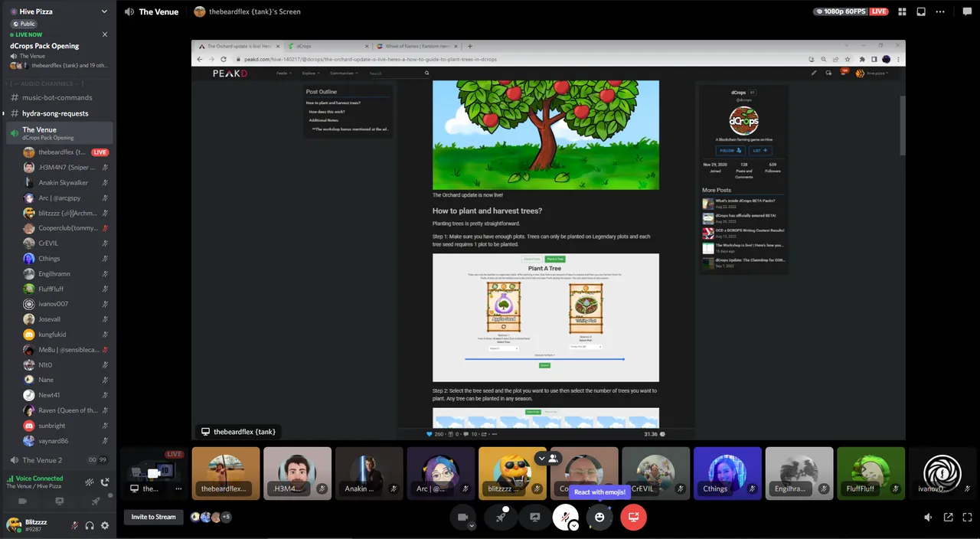Focus the Engilhra participant tile
The height and width of the screenshot is (539, 980).
[799, 473]
